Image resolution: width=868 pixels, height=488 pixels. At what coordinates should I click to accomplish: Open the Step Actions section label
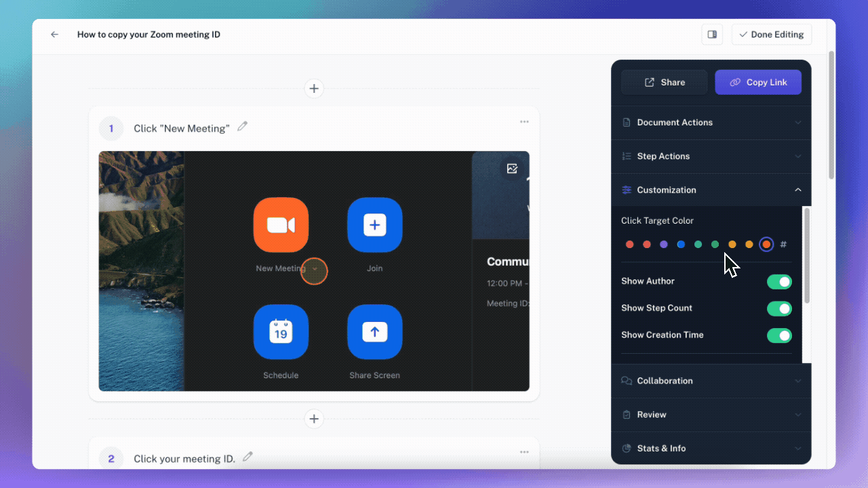pos(663,157)
